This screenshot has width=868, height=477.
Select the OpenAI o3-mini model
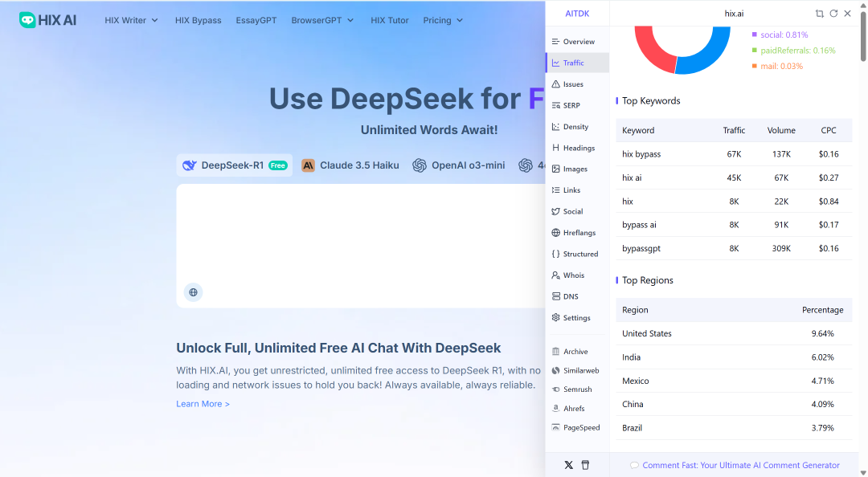pyautogui.click(x=459, y=165)
